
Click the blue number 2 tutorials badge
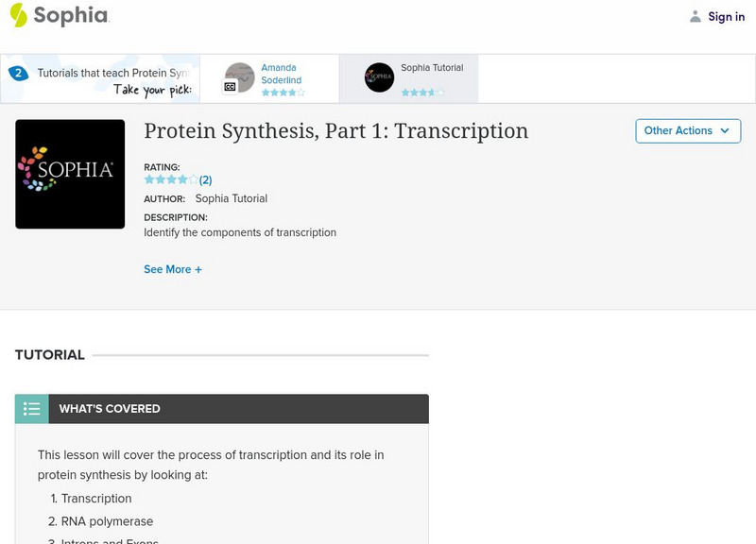[x=17, y=74]
